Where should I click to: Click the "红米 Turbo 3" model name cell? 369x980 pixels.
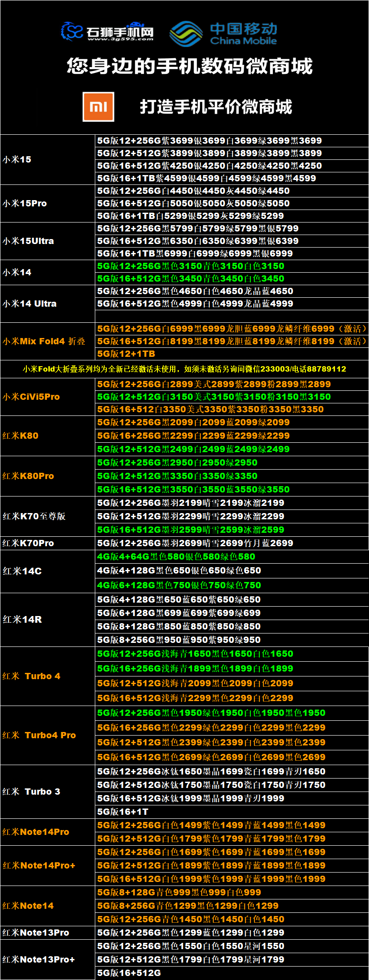click(x=48, y=792)
